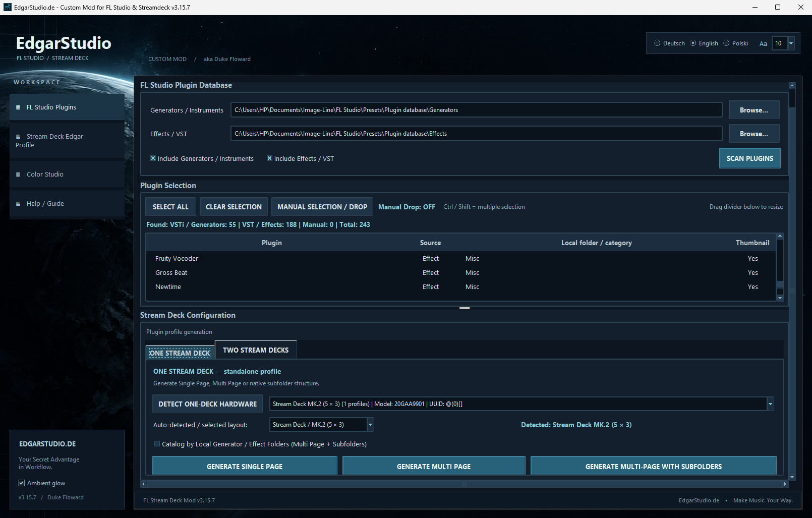The image size is (812, 518).
Task: Detect one-deck hardware
Action: [207, 404]
